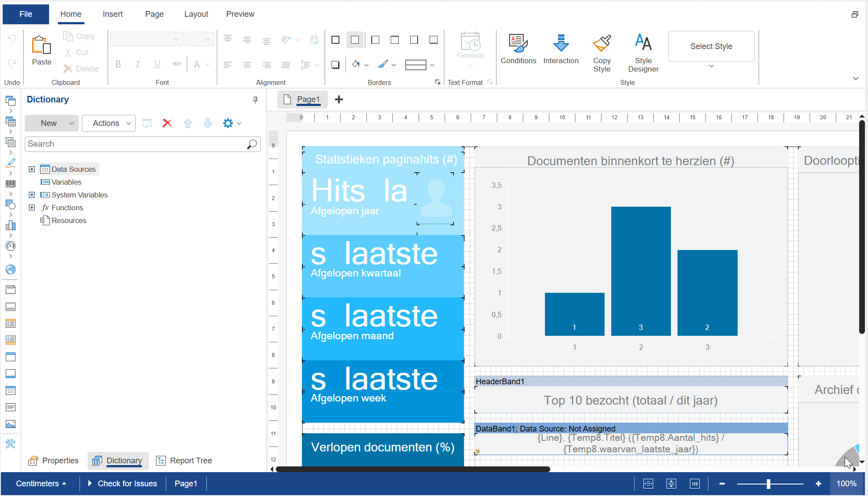Toggle the border shadow option

335,64
